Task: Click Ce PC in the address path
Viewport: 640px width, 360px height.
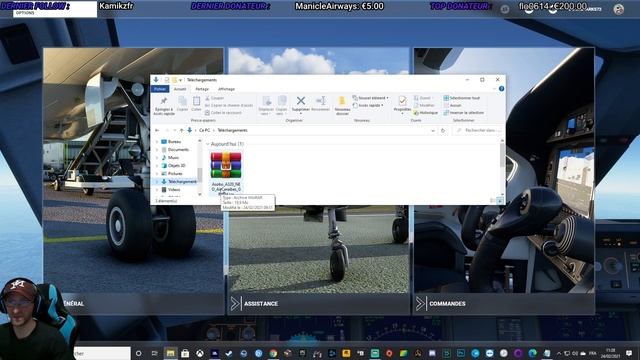Action: (204, 130)
